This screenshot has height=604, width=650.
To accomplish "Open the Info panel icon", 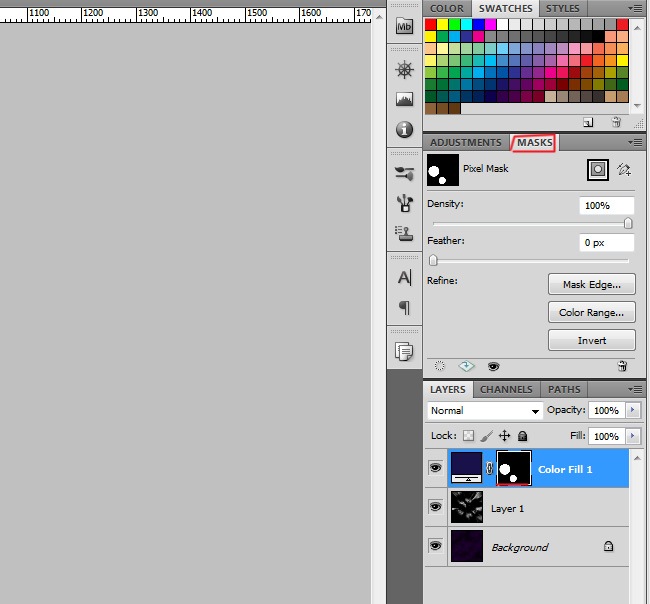I will [x=405, y=130].
